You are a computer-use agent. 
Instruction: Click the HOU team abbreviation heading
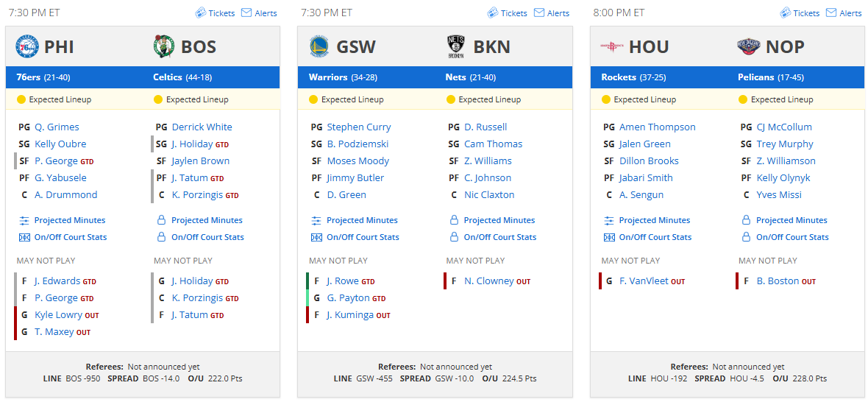click(x=649, y=47)
